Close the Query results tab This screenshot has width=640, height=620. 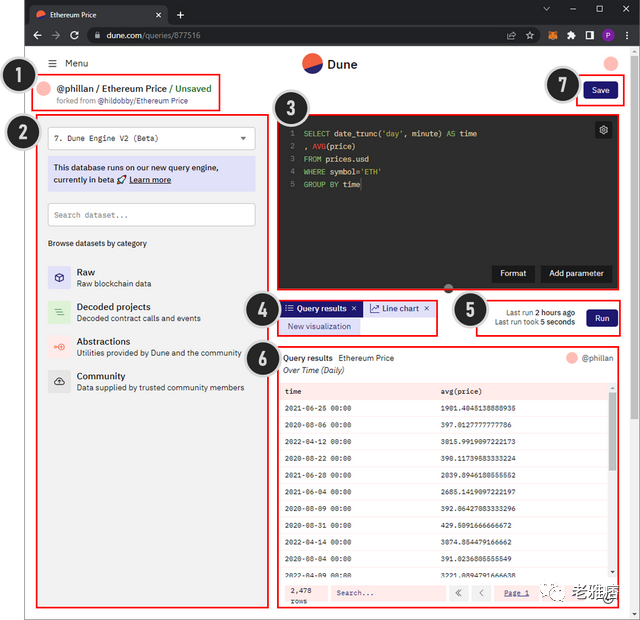[354, 309]
